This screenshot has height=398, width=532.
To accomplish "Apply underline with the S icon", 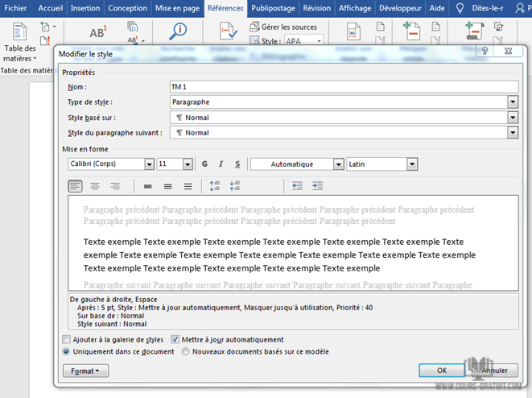I will [x=237, y=164].
